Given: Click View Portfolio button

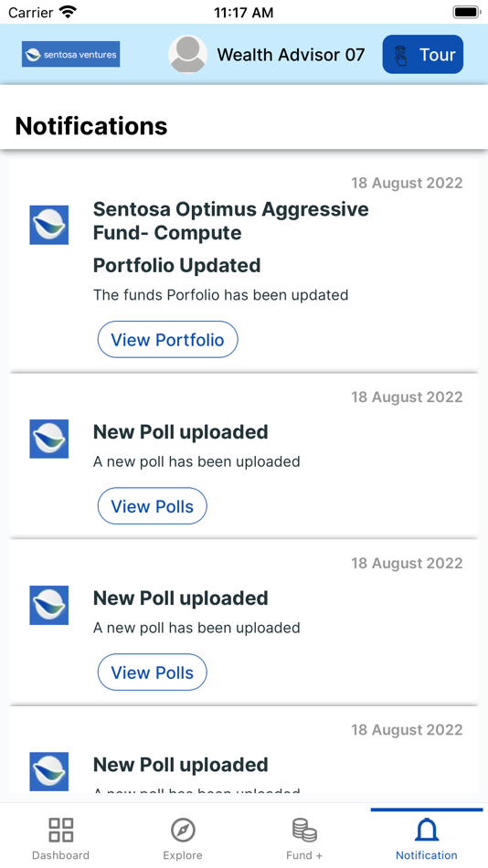Looking at the screenshot, I should (x=168, y=339).
